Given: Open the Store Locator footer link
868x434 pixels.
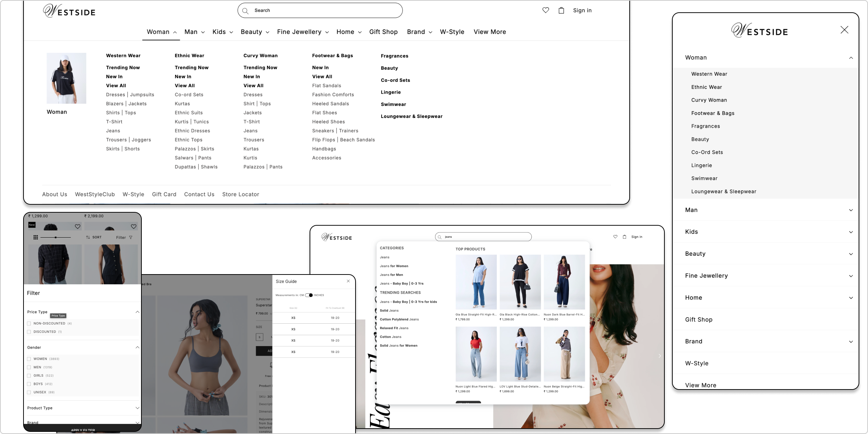Looking at the screenshot, I should pyautogui.click(x=241, y=195).
